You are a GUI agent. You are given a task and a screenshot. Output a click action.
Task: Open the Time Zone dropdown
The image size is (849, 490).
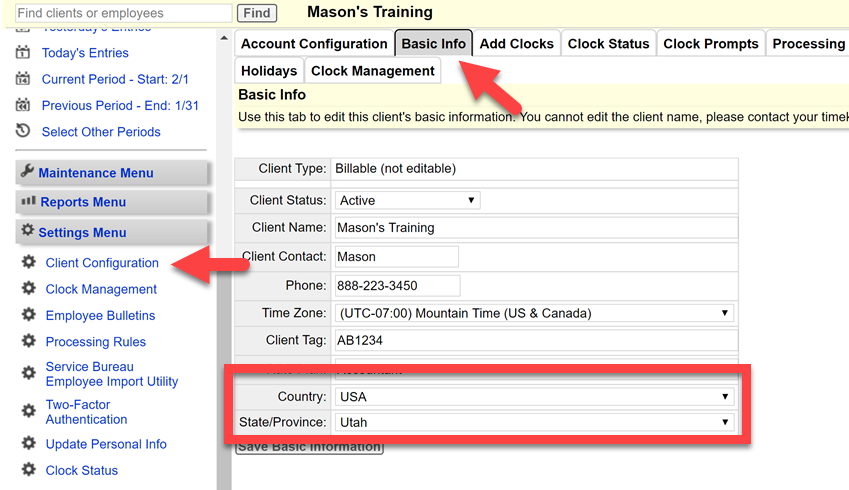(x=534, y=313)
